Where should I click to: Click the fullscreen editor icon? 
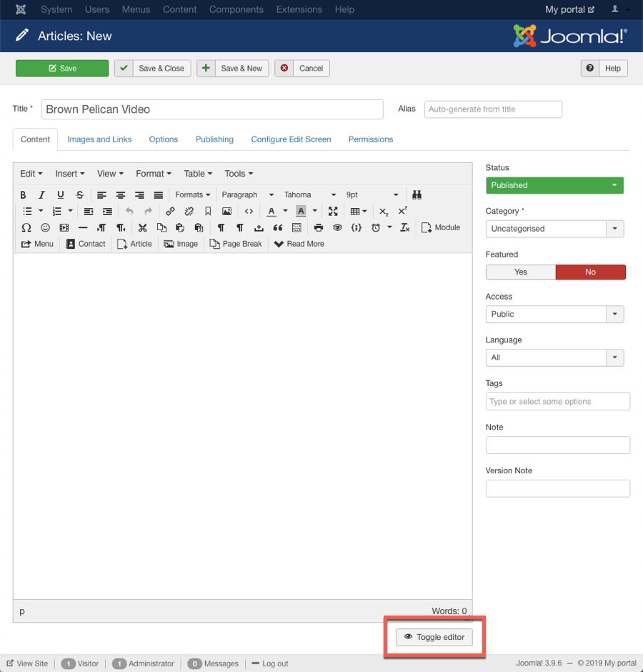click(x=333, y=211)
